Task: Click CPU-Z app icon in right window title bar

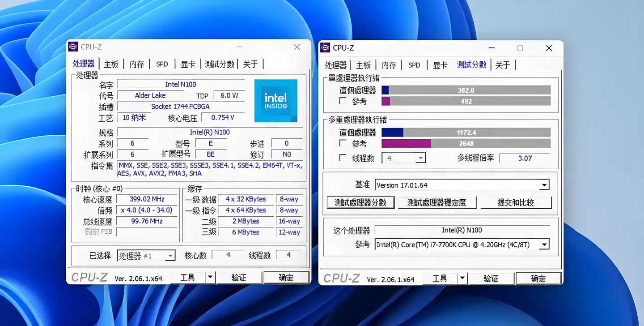Action: tap(326, 47)
